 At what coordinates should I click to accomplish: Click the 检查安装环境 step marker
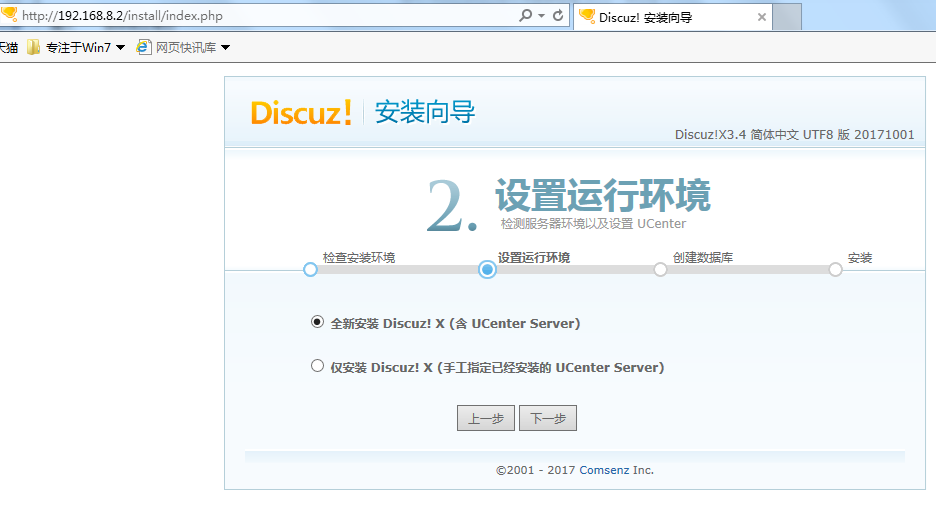coord(310,269)
